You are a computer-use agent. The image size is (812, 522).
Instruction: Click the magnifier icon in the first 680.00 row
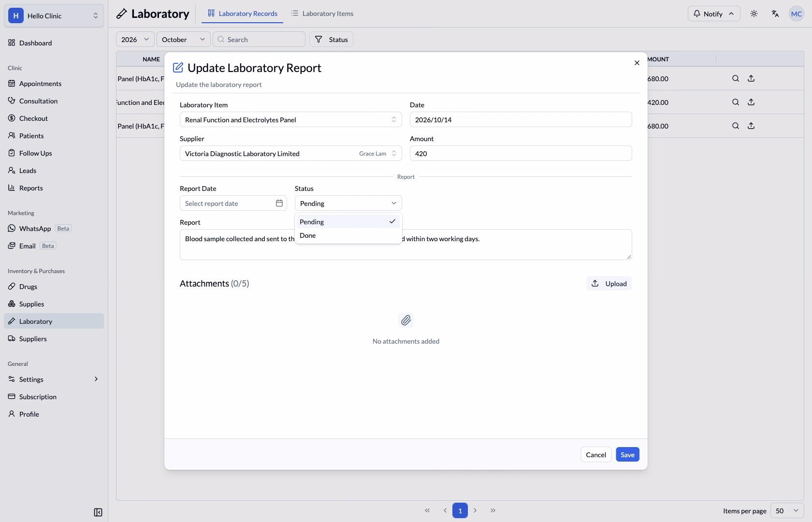736,78
